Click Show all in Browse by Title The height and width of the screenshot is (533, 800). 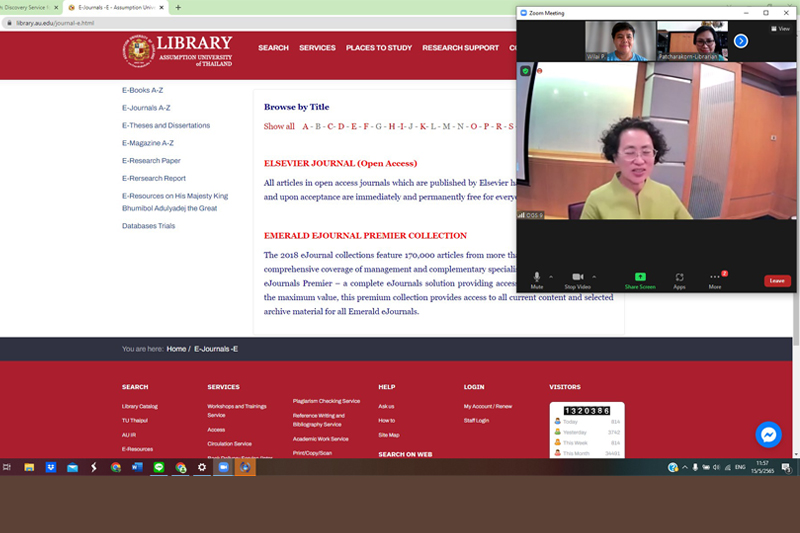279,126
